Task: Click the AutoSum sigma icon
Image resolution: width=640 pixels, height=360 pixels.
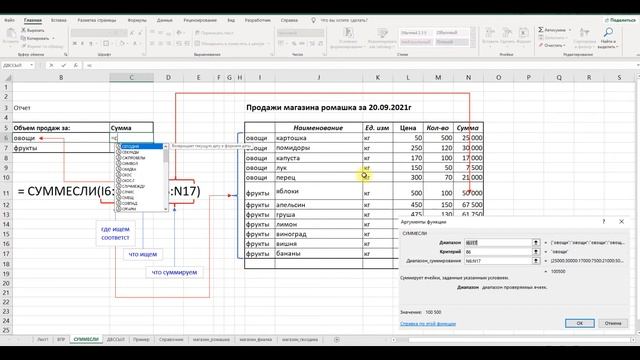Action: 540,30
